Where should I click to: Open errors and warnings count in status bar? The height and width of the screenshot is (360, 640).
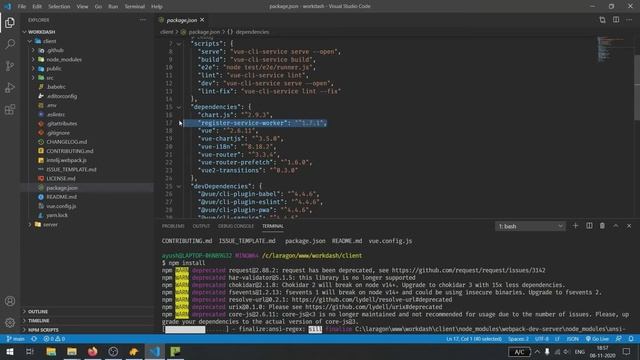coord(54,339)
